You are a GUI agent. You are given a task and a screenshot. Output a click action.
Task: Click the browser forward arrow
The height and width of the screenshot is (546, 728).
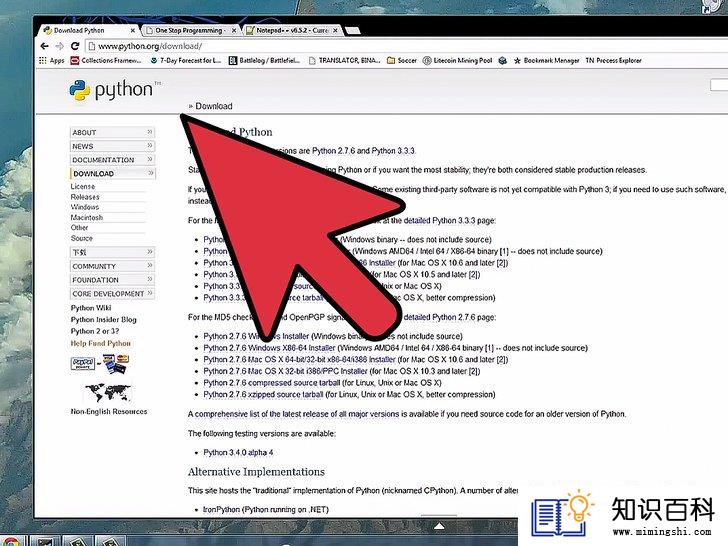(60, 46)
